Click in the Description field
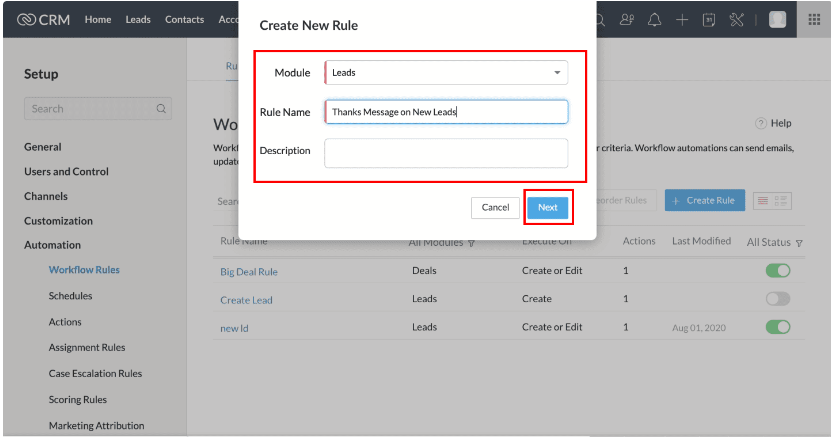 (x=446, y=153)
